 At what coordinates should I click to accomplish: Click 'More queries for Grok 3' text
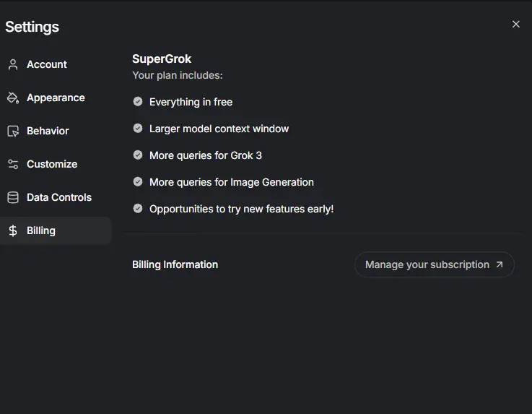point(206,155)
